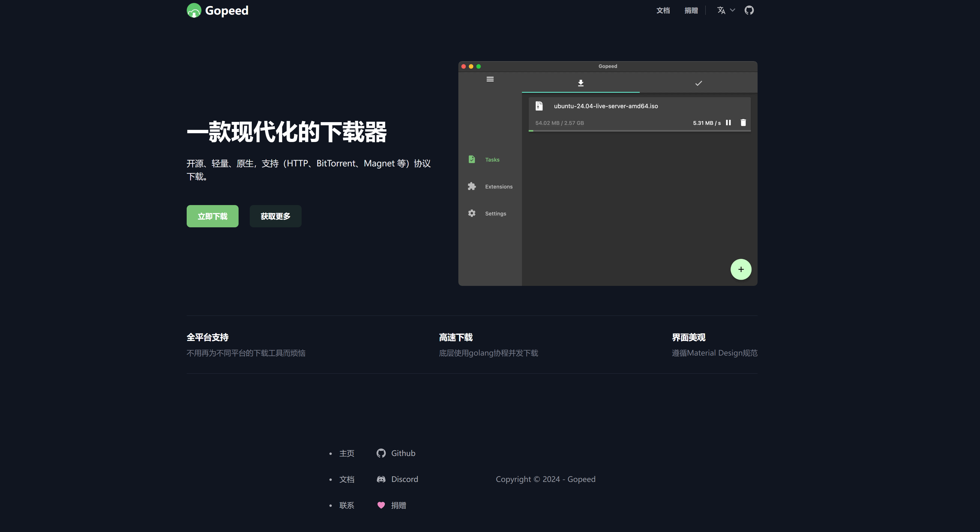Open the GitHub icon in top navigation

pos(749,10)
